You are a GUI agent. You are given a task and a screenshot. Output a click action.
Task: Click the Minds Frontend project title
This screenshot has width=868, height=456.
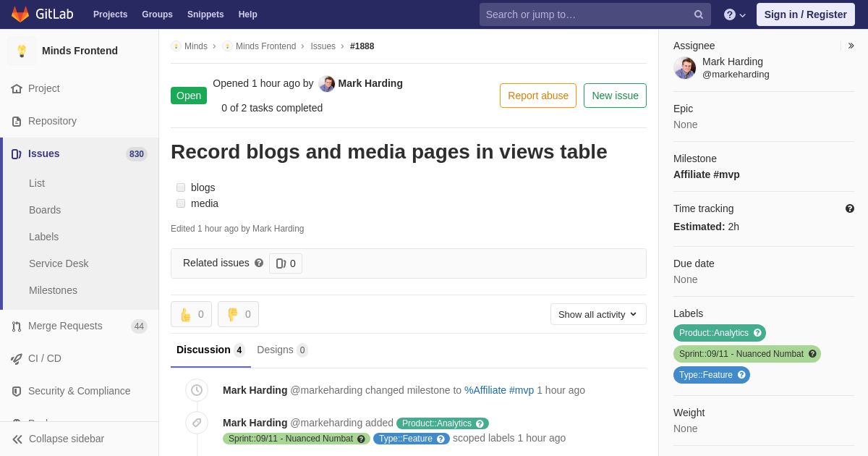(x=80, y=51)
